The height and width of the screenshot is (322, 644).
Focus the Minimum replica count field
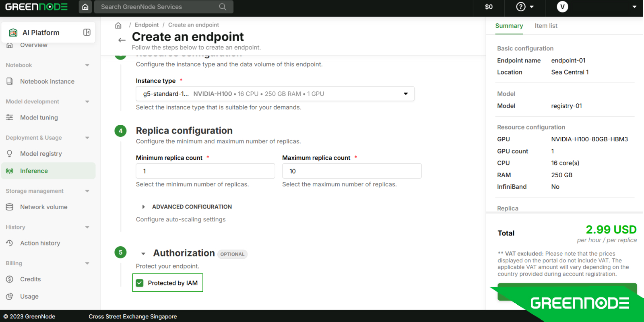coord(205,171)
